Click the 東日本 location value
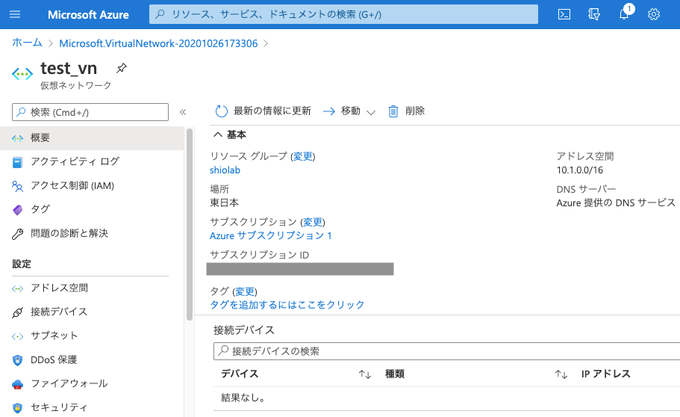The height and width of the screenshot is (417, 680). click(x=224, y=203)
